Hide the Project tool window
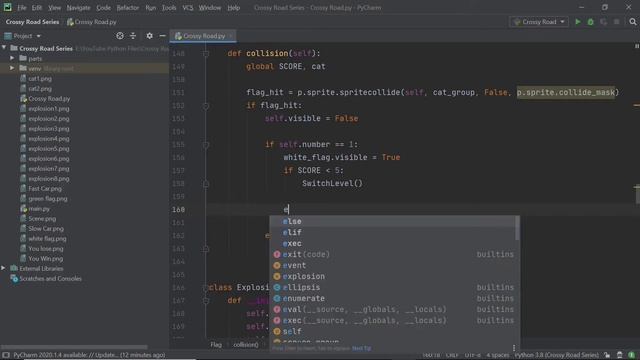 [x=162, y=36]
